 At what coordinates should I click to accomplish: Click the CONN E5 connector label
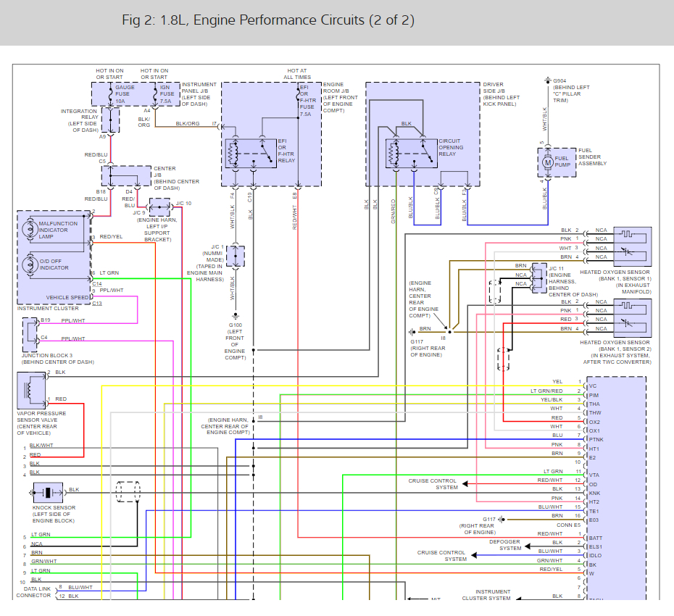tap(568, 525)
